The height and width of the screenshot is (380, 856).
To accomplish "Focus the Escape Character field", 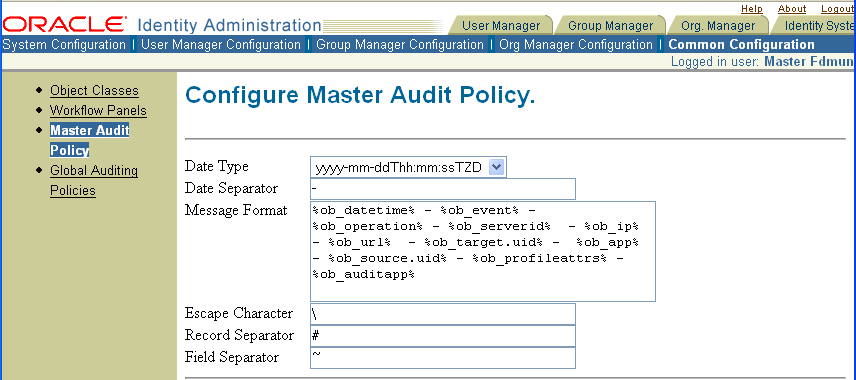I will [443, 314].
